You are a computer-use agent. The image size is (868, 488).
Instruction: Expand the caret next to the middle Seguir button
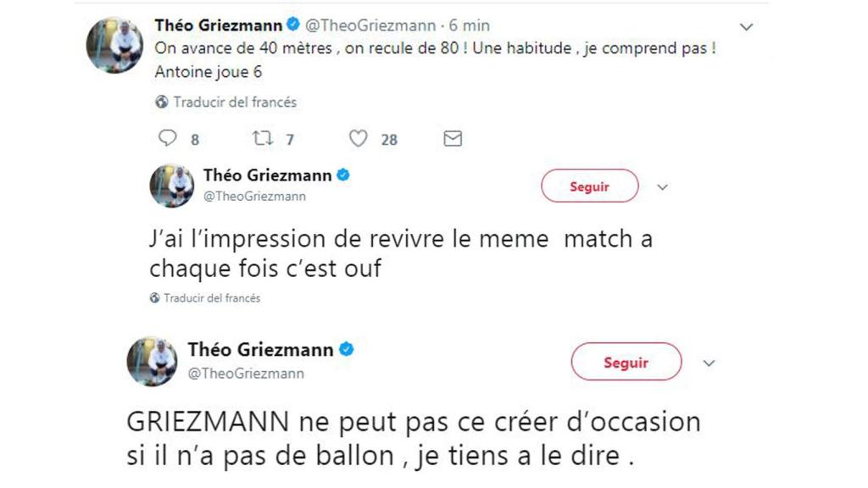[x=663, y=186]
